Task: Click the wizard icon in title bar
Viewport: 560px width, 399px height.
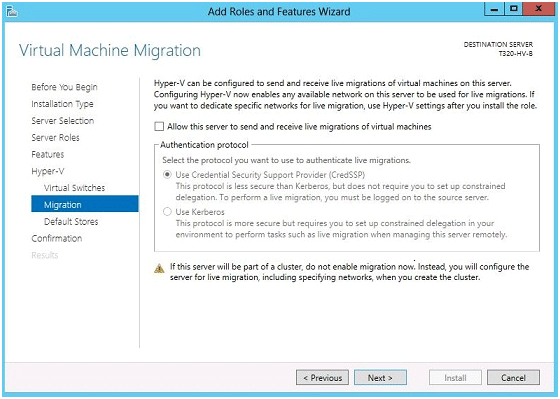Action: (x=12, y=11)
